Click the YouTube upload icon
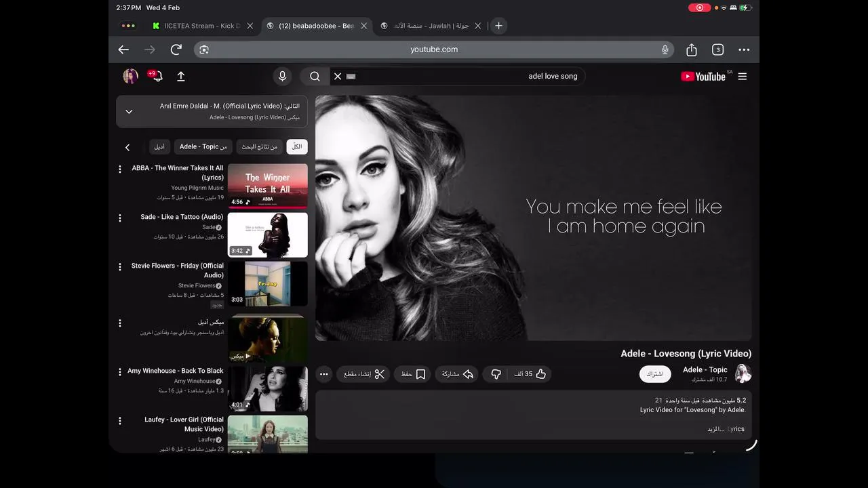Image resolution: width=868 pixels, height=488 pixels. tap(181, 77)
